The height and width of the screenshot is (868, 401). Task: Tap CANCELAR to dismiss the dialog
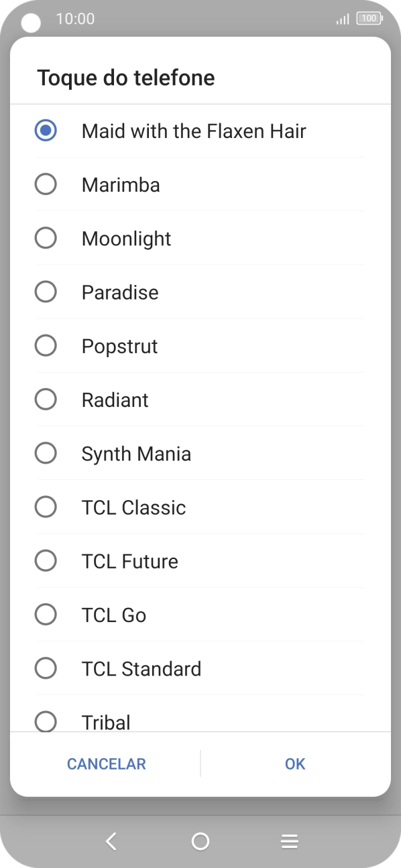[x=106, y=764]
